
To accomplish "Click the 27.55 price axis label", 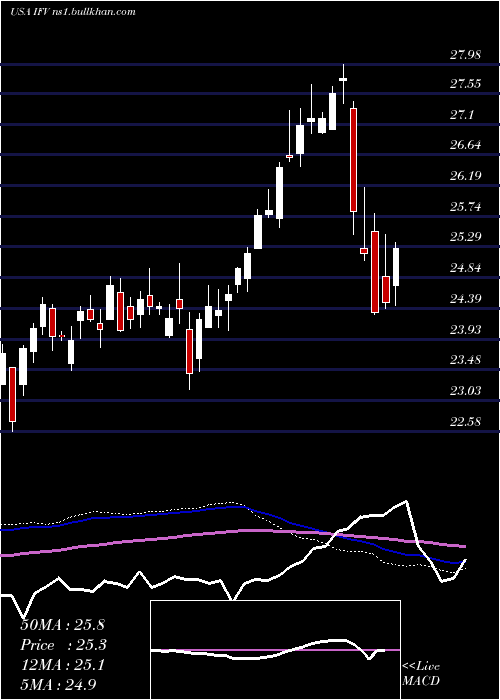I will pyautogui.click(x=466, y=83).
